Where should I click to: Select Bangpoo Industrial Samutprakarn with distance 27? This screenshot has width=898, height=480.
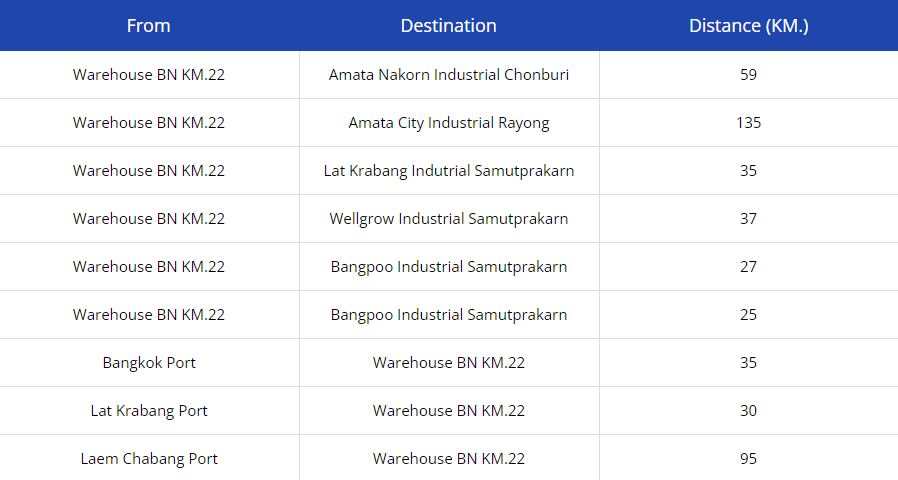coord(448,267)
